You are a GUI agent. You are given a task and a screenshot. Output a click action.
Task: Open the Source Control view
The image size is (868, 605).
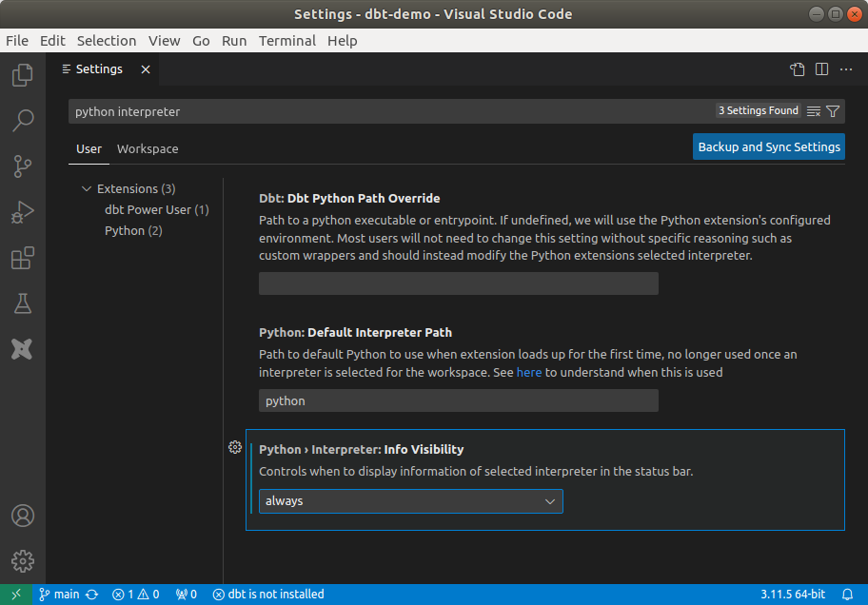(x=23, y=166)
